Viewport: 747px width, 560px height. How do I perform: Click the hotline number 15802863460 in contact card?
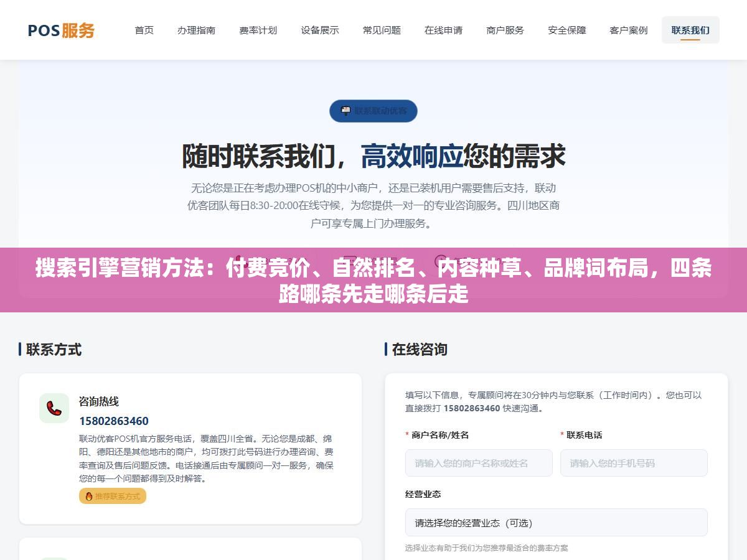(114, 421)
